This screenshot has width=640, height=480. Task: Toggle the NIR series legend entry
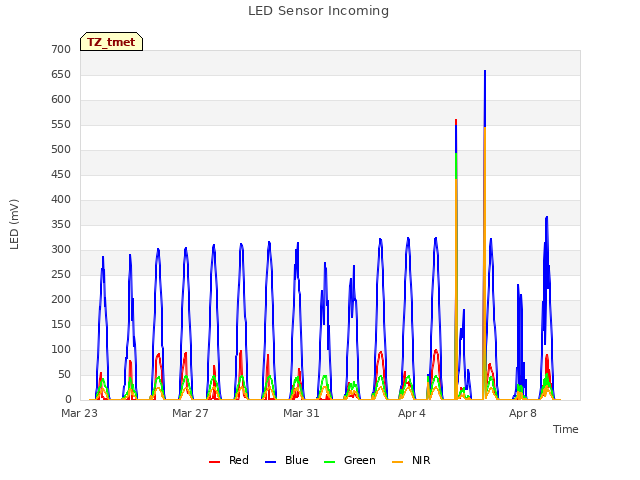[411, 460]
